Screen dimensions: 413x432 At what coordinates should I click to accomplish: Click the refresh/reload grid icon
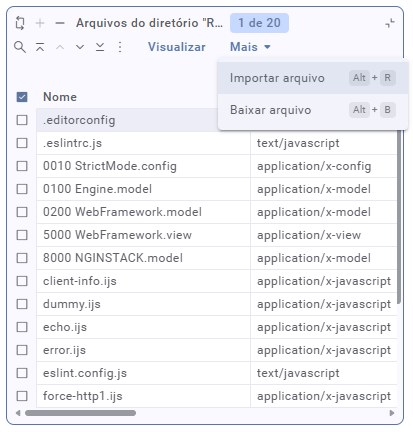click(20, 23)
